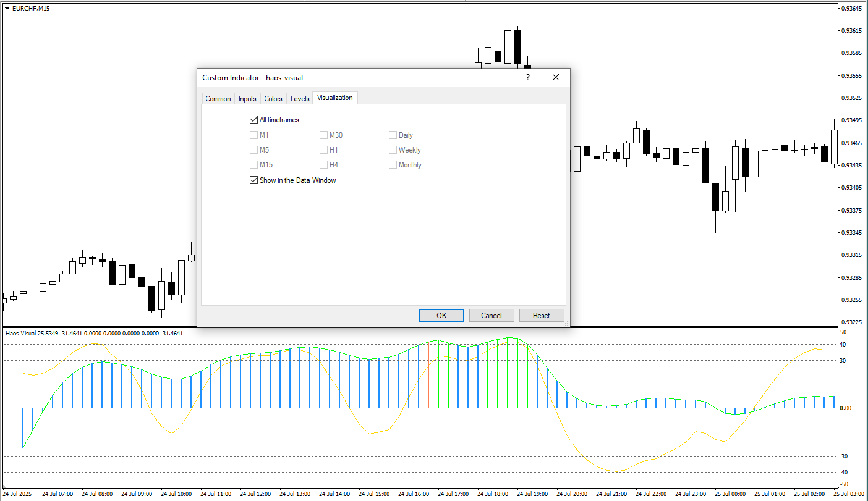Click the triangle beside EURCHF,M15 chart title

click(7, 9)
